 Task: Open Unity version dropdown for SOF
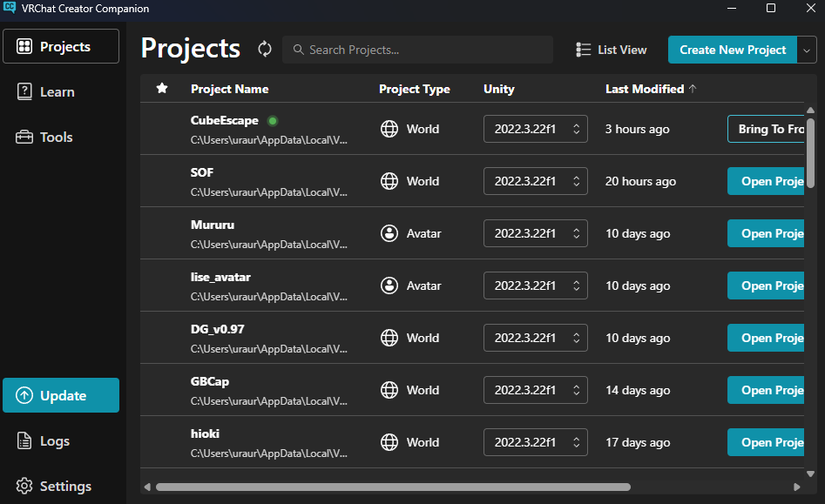point(535,181)
